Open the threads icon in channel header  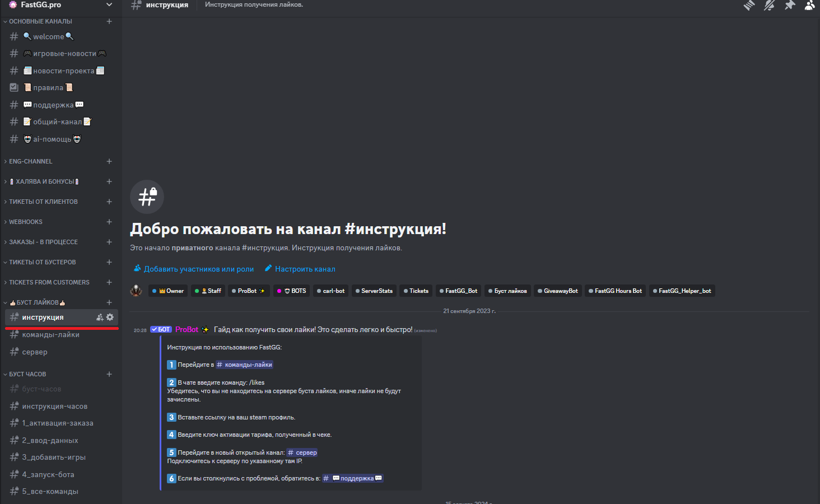tap(749, 5)
